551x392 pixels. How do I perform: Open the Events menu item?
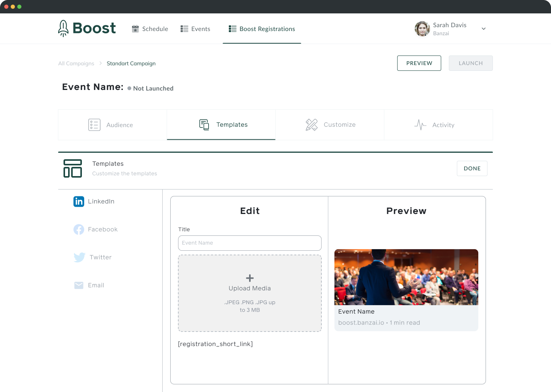click(196, 29)
